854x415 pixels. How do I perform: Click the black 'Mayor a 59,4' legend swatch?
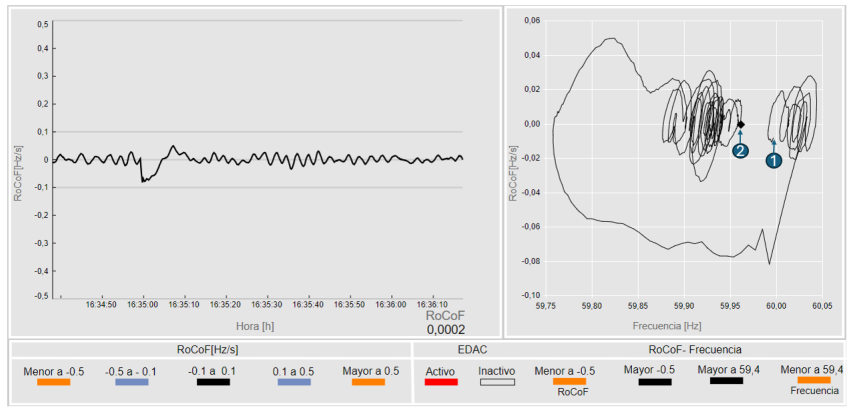[727, 381]
